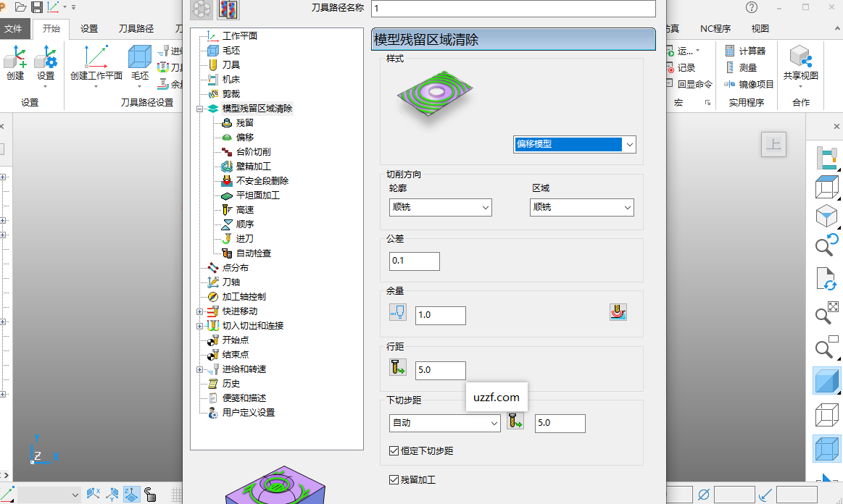Switch to the NC程序 ribbon tab

715,28
